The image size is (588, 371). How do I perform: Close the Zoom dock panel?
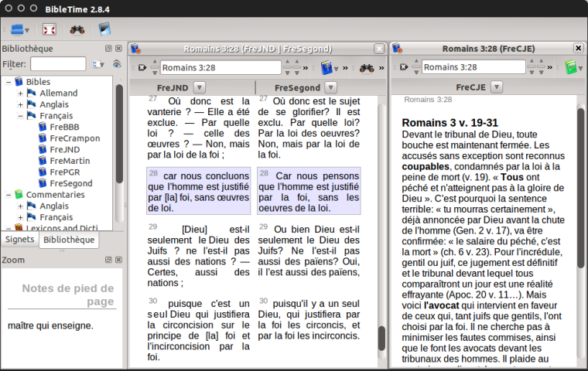(118, 260)
